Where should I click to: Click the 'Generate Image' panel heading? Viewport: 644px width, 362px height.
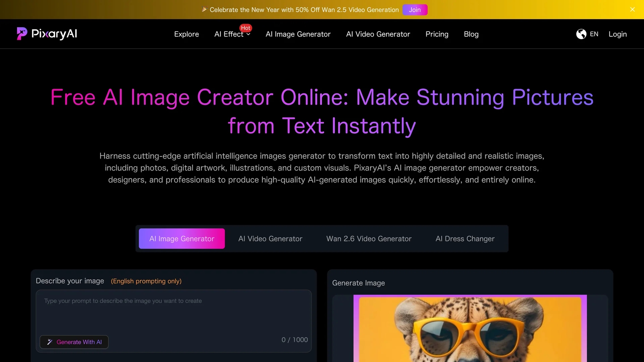pyautogui.click(x=358, y=283)
